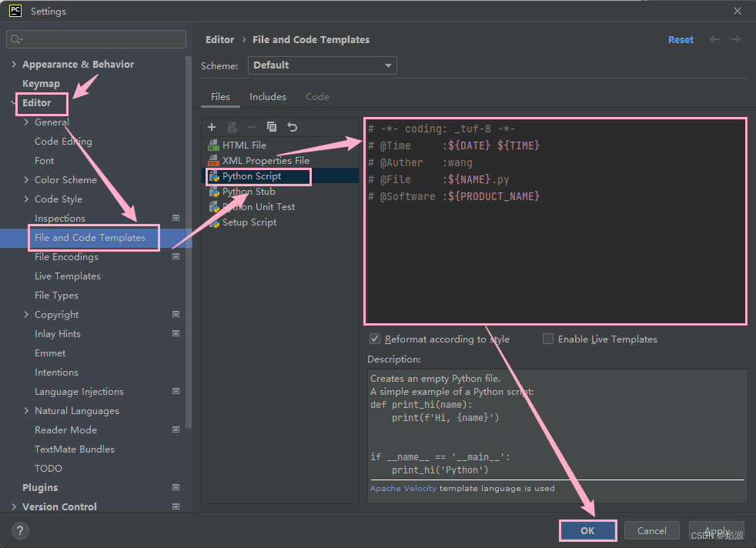
Task: Open help via the question mark icon
Action: 19,530
